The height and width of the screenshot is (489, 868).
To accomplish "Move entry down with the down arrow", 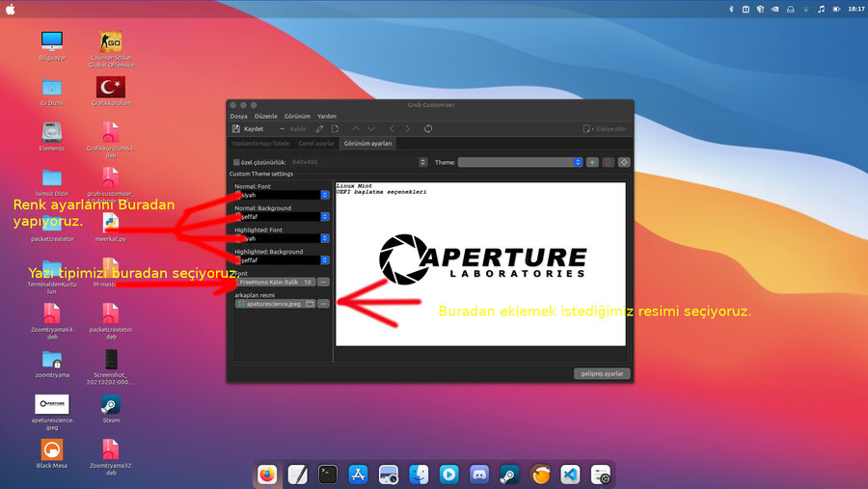I will 371,129.
